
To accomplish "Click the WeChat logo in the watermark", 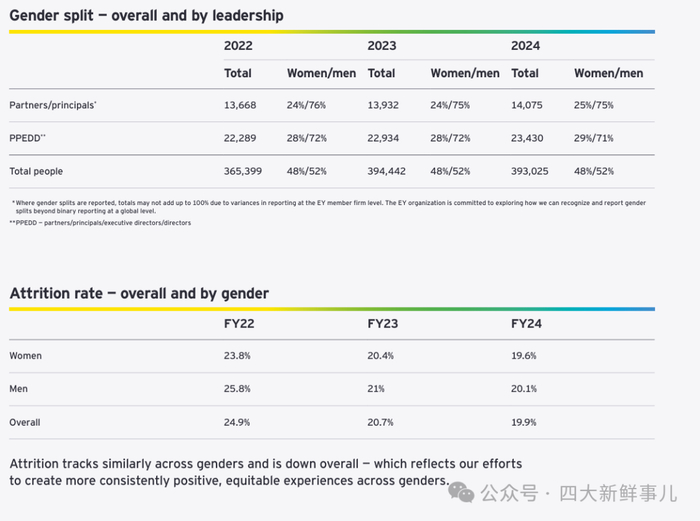I will (461, 493).
